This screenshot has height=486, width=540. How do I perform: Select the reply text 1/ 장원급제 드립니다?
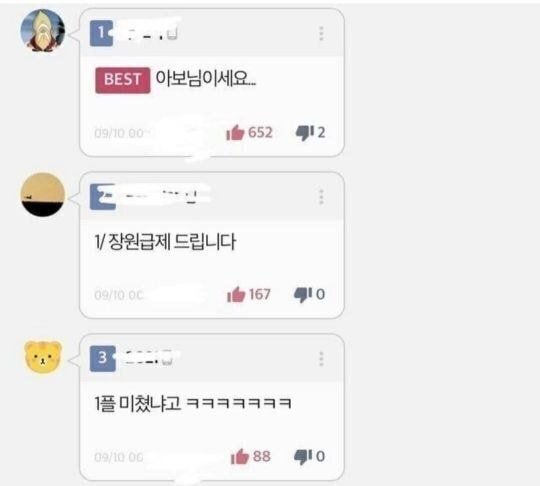coord(165,241)
